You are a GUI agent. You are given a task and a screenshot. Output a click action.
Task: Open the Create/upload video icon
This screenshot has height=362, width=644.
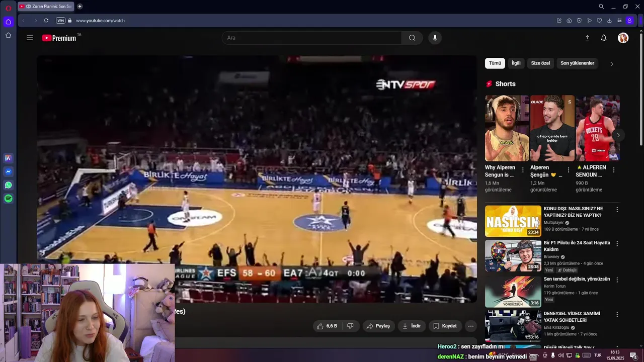pos(587,38)
